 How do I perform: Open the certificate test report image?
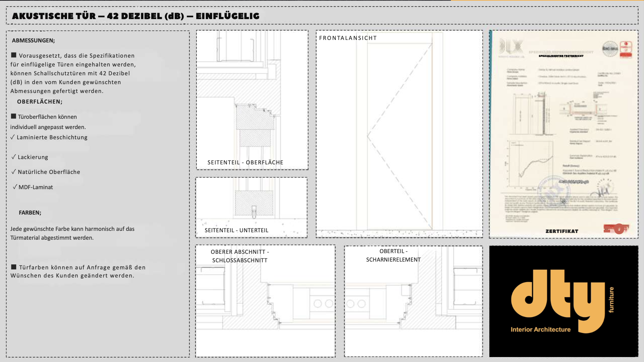563,134
